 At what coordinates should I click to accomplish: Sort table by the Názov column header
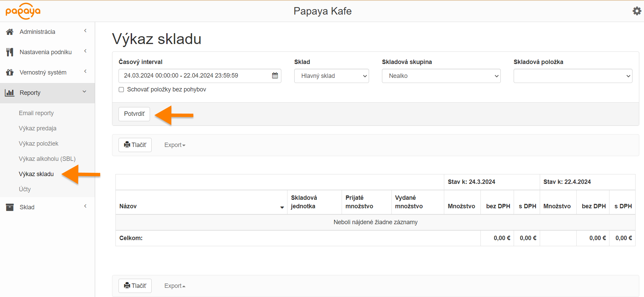[x=128, y=206]
